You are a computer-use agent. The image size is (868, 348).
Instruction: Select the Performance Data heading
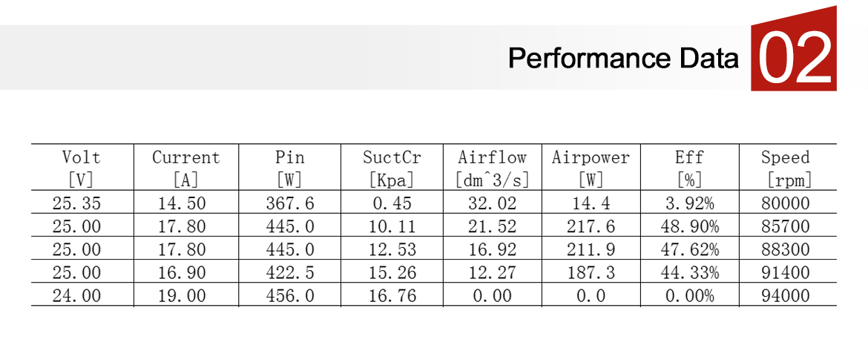coord(623,58)
